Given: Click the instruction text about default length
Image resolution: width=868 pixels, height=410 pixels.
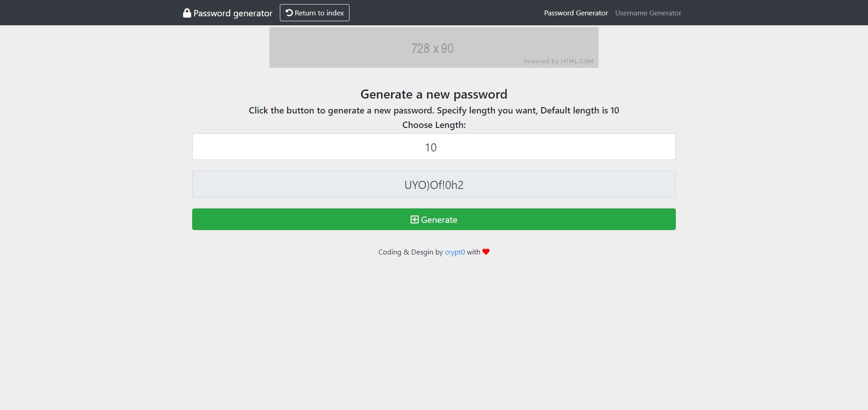Looking at the screenshot, I should [434, 110].
